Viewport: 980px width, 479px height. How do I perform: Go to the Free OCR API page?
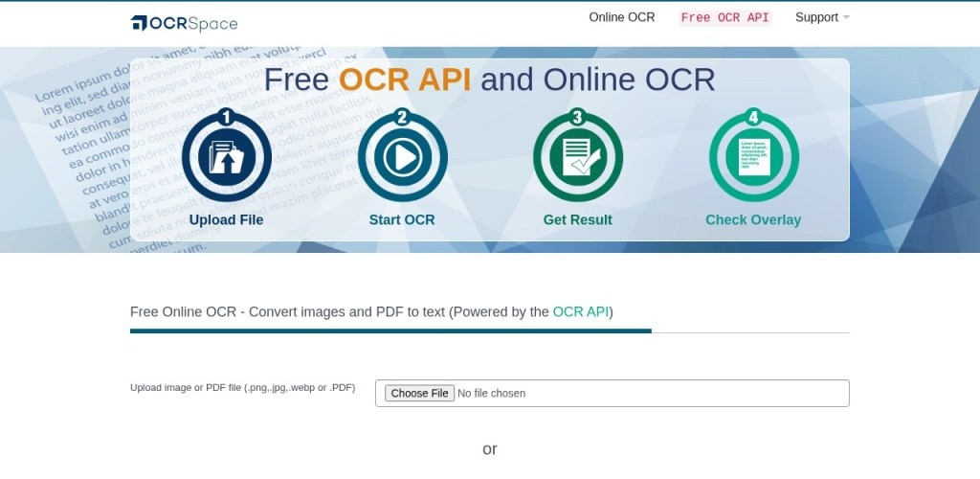coord(724,17)
